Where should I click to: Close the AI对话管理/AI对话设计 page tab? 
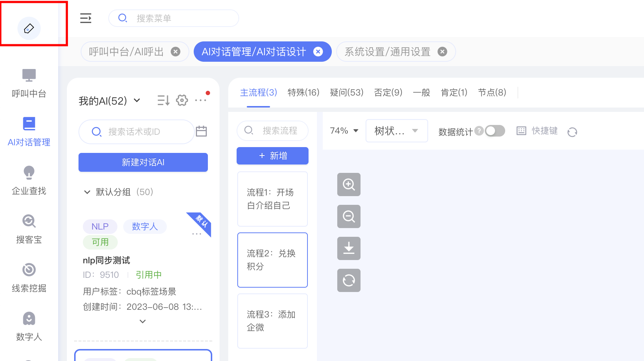click(x=318, y=52)
